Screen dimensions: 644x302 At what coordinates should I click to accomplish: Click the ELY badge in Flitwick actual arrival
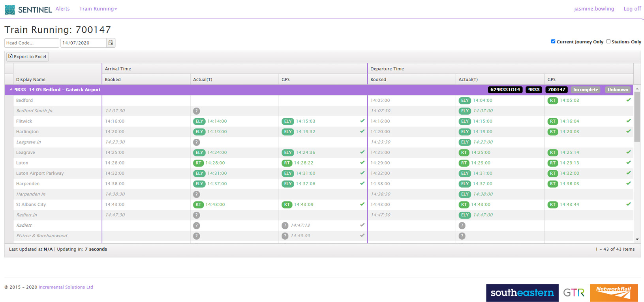point(199,121)
